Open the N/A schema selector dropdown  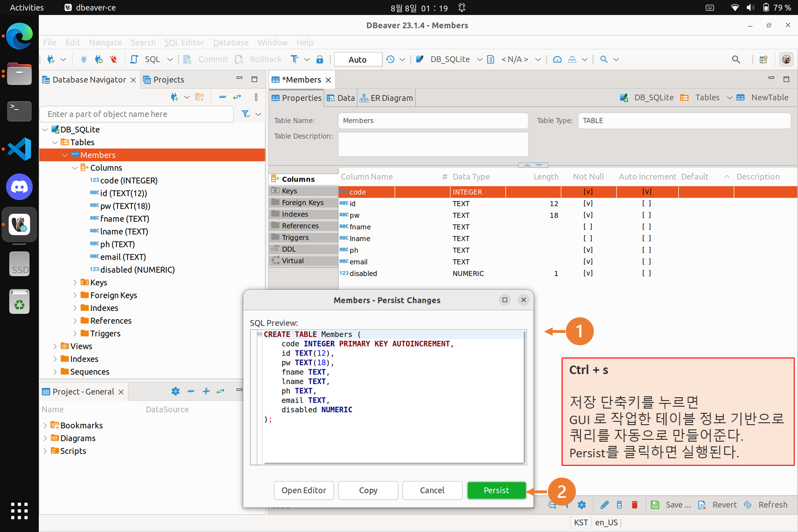coord(538,59)
